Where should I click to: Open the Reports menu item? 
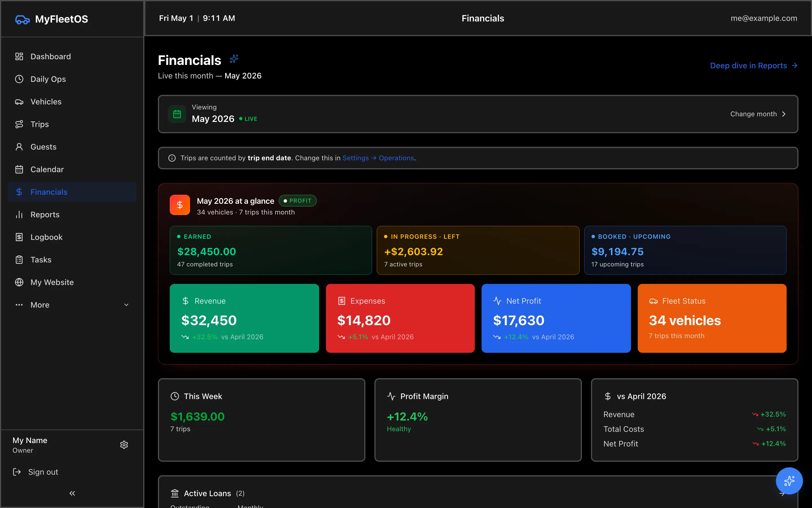72,215
